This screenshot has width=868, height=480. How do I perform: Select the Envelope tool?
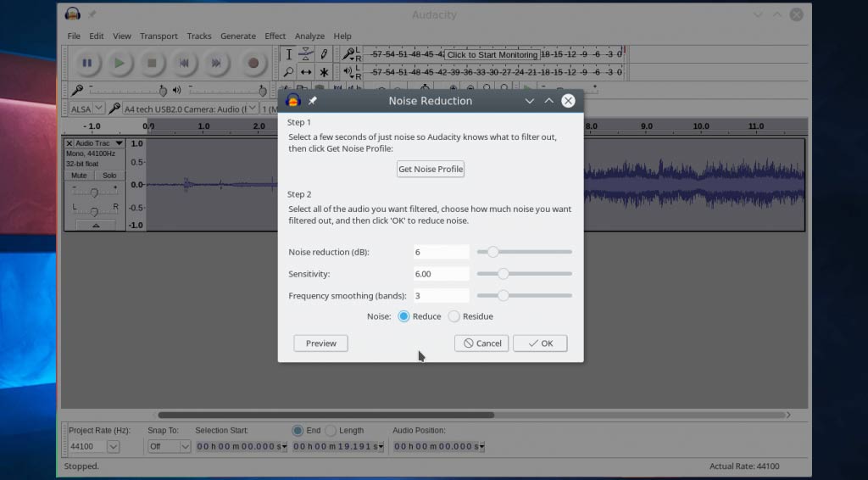click(x=305, y=54)
